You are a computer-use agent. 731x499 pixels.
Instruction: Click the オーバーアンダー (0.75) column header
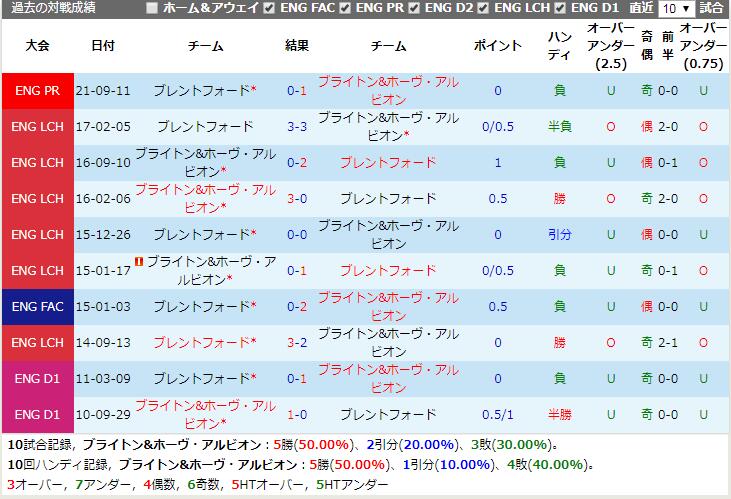pyautogui.click(x=703, y=46)
